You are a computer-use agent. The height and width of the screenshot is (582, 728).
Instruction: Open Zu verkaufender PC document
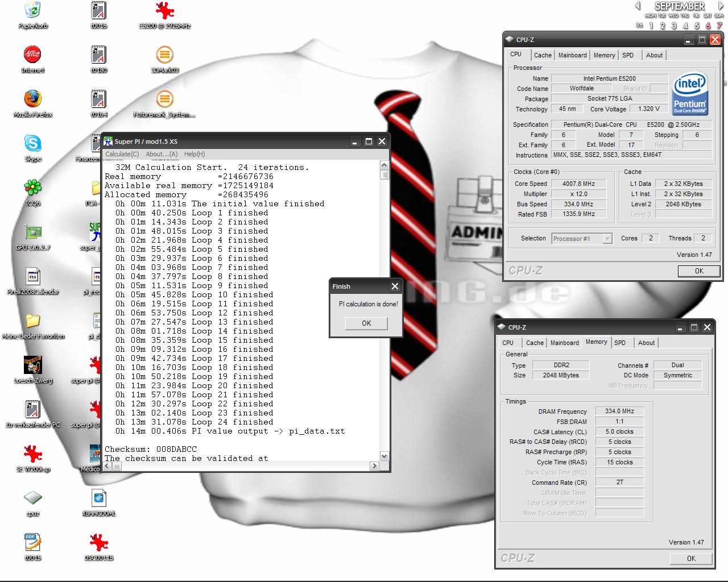click(x=33, y=409)
